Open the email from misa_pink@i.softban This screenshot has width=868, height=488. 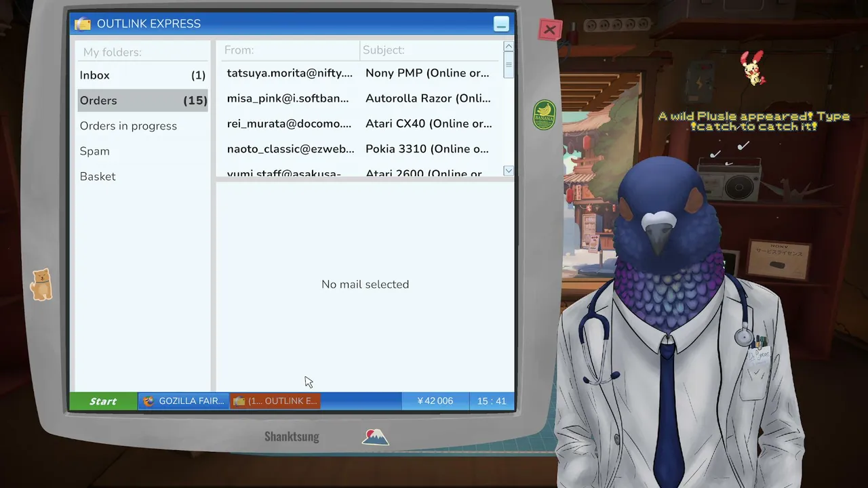288,98
